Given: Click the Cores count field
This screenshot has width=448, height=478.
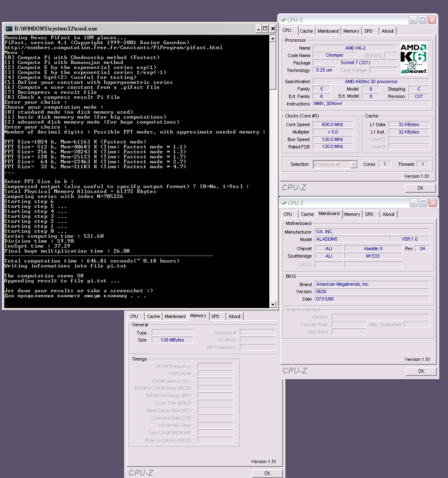Looking at the screenshot, I should (385, 164).
